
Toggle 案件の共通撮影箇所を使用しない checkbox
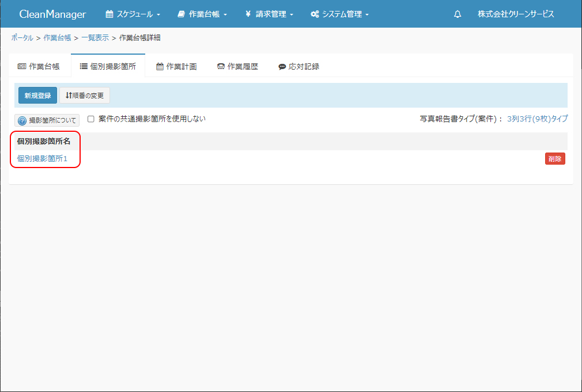tap(90, 119)
